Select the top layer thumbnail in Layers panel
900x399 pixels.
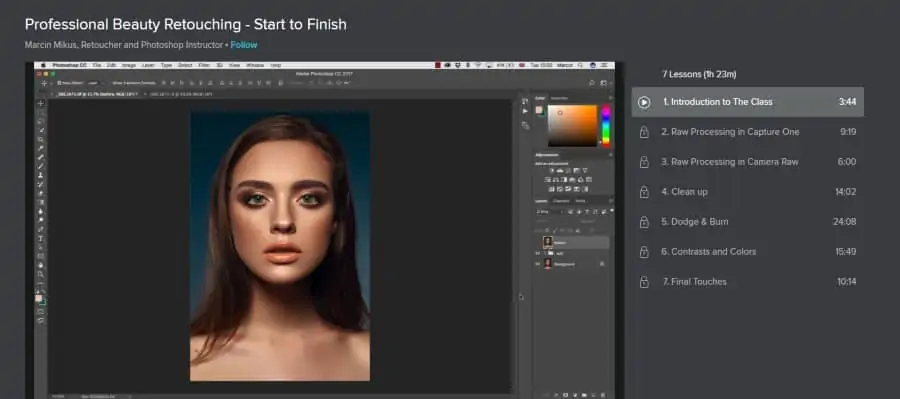point(548,242)
